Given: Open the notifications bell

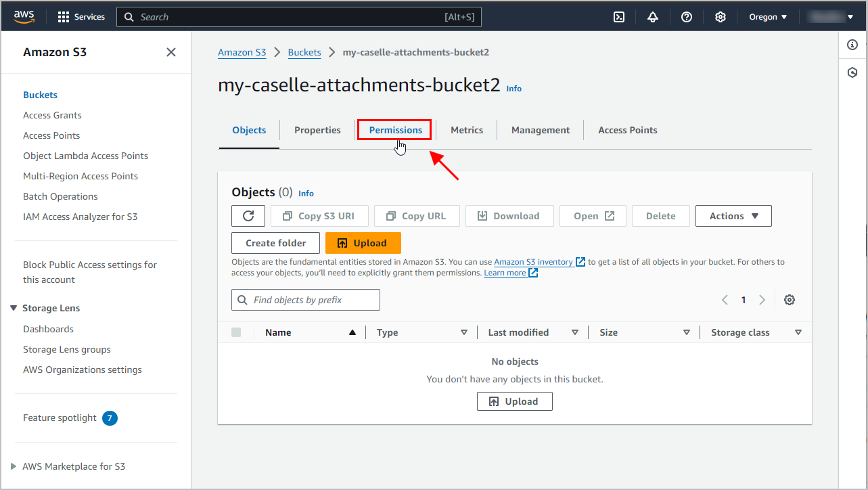Looking at the screenshot, I should coord(653,17).
